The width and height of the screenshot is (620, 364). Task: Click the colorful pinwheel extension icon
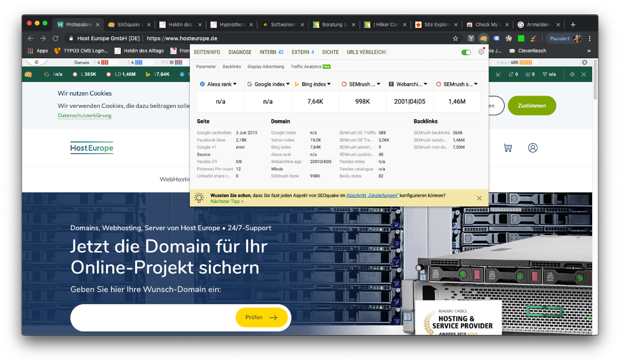[508, 38]
